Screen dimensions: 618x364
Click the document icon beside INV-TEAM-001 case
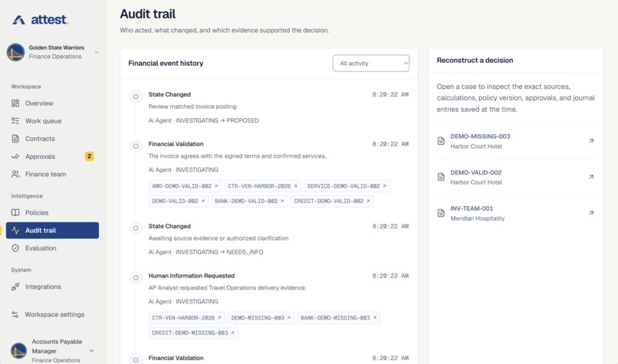[441, 213]
